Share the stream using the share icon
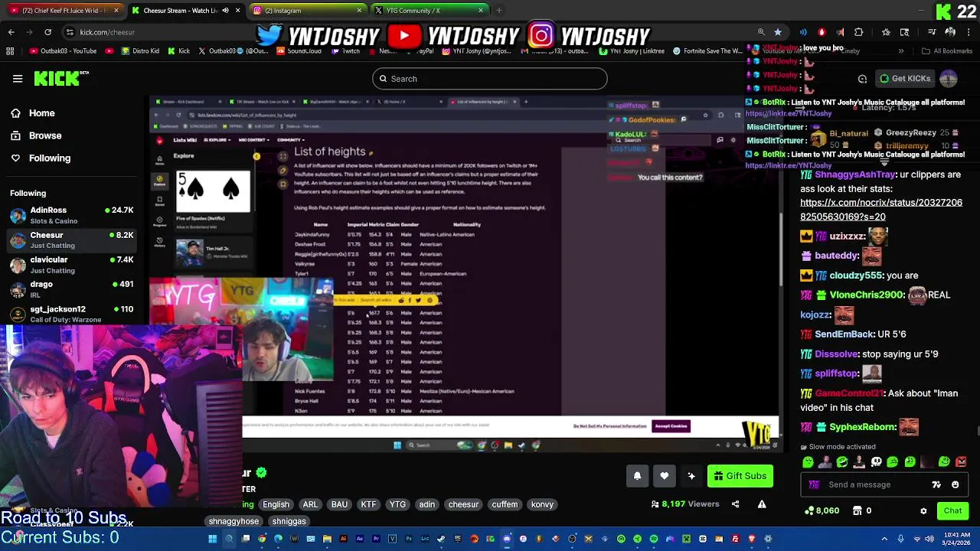Screen dimensions: 980x551 pyautogui.click(x=736, y=504)
